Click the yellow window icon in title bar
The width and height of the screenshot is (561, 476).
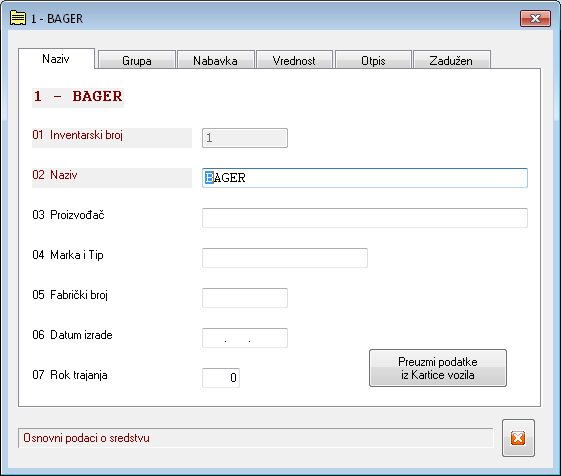click(18, 18)
